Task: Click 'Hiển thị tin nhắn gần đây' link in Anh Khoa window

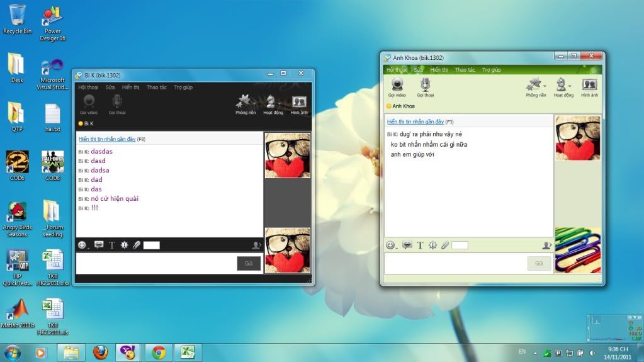Action: pos(415,122)
